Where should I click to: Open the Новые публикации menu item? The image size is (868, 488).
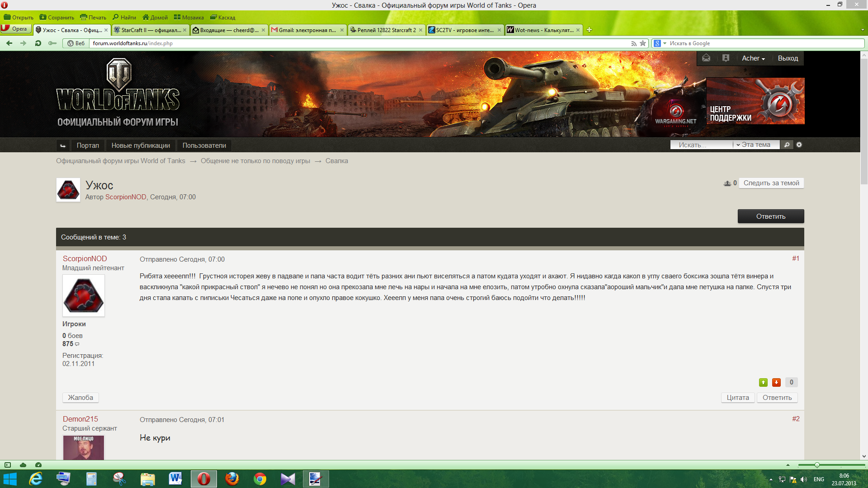141,145
